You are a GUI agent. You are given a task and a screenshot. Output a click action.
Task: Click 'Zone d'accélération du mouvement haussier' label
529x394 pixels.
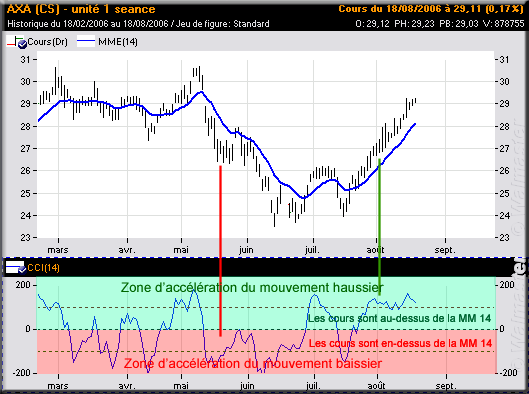point(252,288)
